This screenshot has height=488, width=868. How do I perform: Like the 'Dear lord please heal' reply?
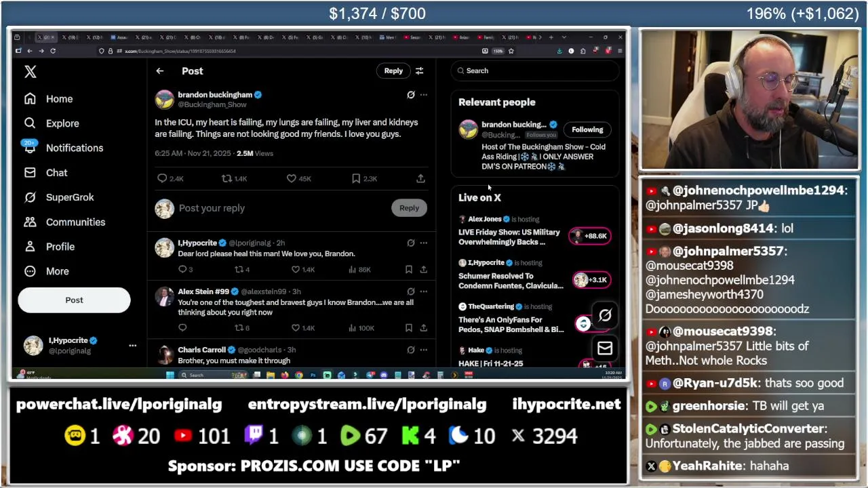point(296,270)
